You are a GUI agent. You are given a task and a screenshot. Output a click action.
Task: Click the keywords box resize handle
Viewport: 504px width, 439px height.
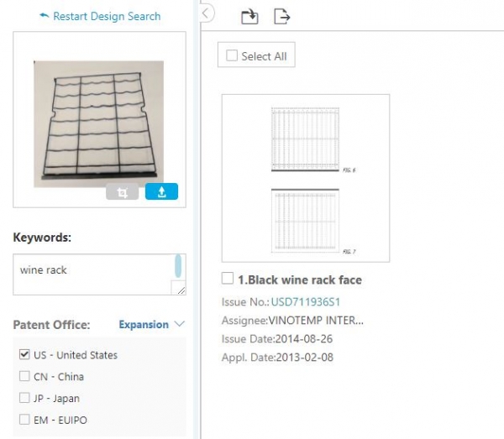pyautogui.click(x=179, y=289)
